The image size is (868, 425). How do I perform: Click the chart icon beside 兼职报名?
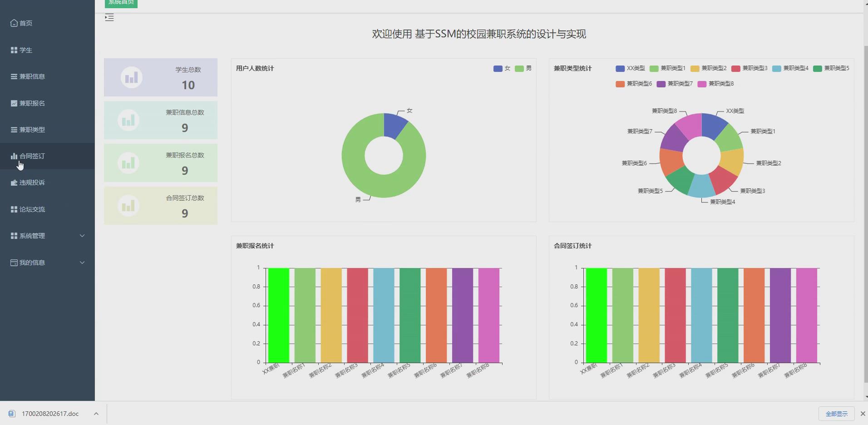(x=14, y=104)
